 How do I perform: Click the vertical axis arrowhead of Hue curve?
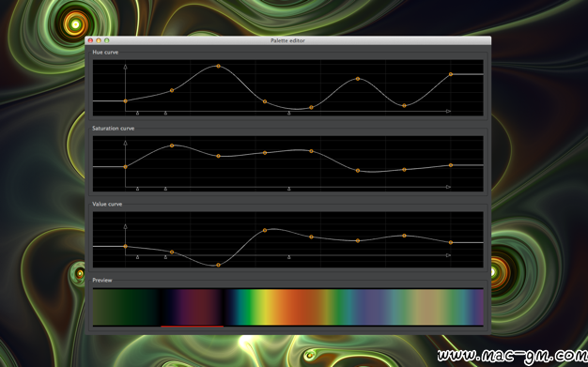[125, 67]
